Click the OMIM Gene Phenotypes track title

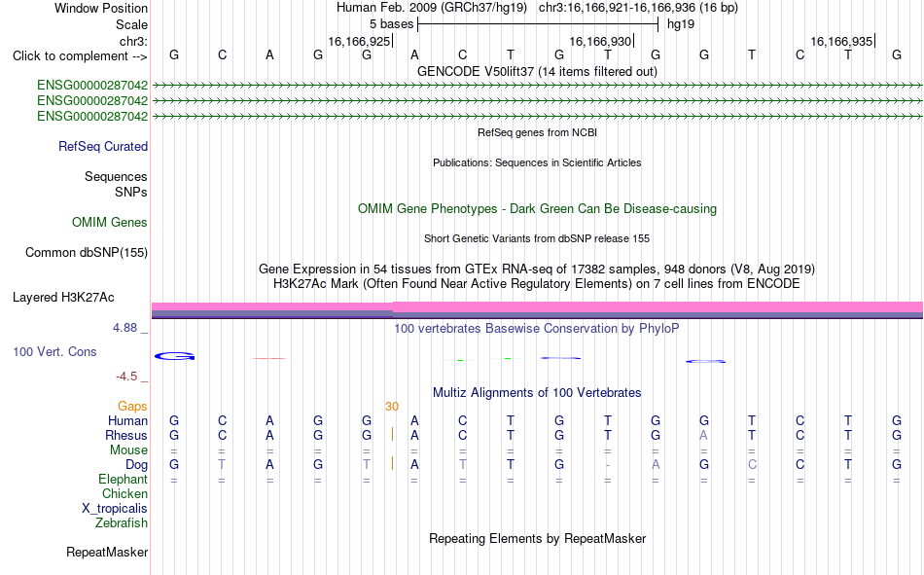click(x=537, y=209)
